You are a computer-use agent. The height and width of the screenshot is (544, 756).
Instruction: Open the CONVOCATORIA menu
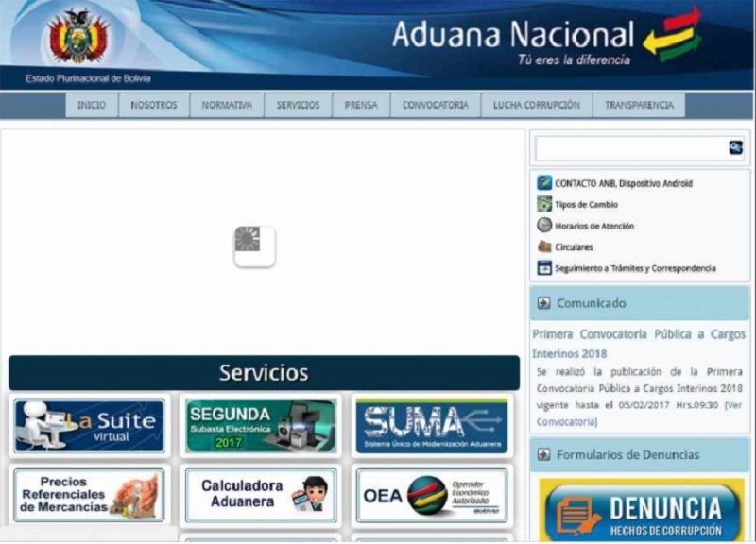[436, 105]
